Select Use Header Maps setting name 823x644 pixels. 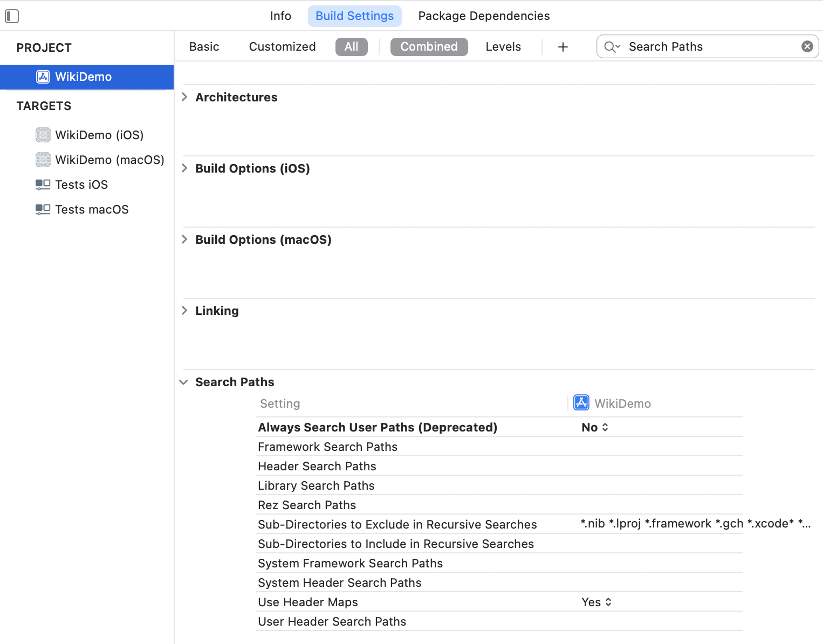(308, 602)
